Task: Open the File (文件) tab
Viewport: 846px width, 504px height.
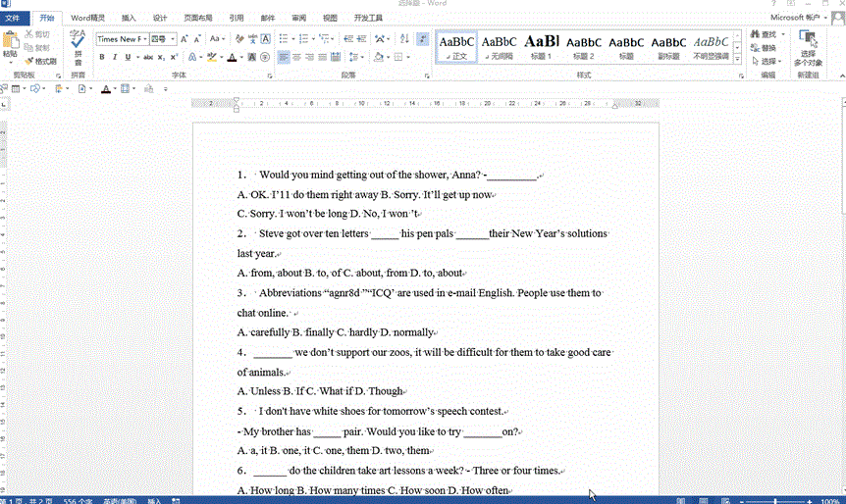Action: click(x=14, y=18)
